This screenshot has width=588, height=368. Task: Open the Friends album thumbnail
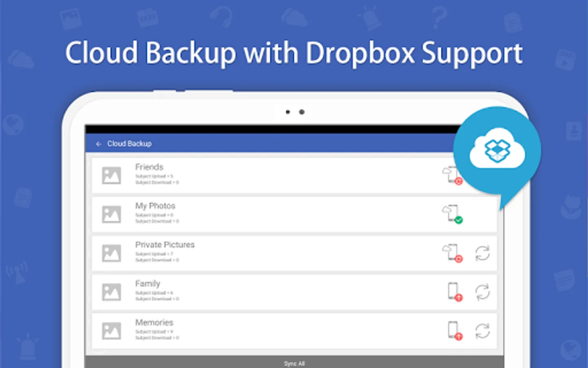tap(111, 176)
